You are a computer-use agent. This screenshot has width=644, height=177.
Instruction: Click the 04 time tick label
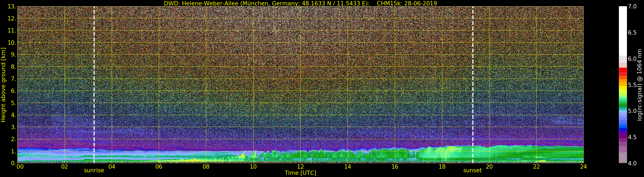point(112,166)
